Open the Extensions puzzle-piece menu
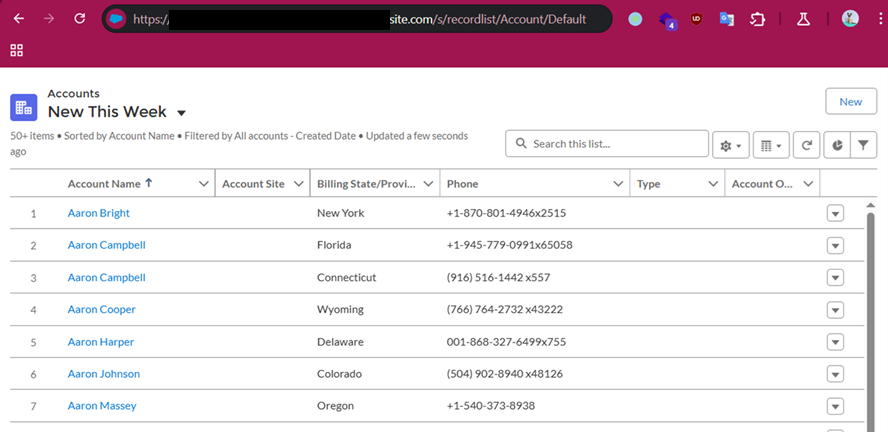The image size is (888, 432). pos(757,19)
